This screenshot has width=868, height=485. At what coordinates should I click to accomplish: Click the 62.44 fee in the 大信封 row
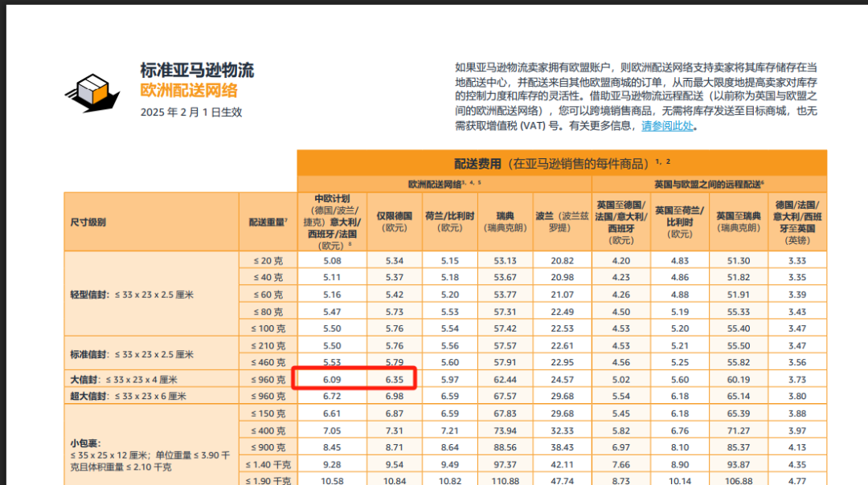[x=505, y=379]
